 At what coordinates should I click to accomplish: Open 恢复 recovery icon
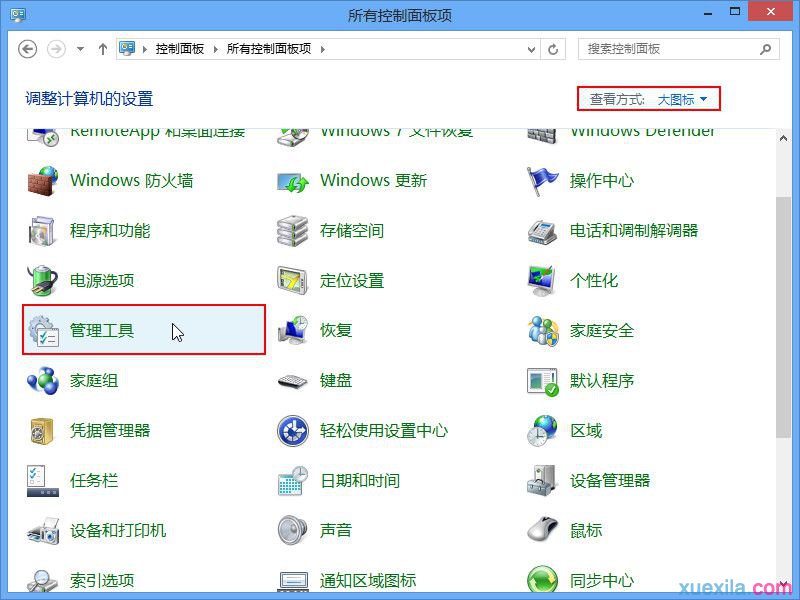coord(293,330)
